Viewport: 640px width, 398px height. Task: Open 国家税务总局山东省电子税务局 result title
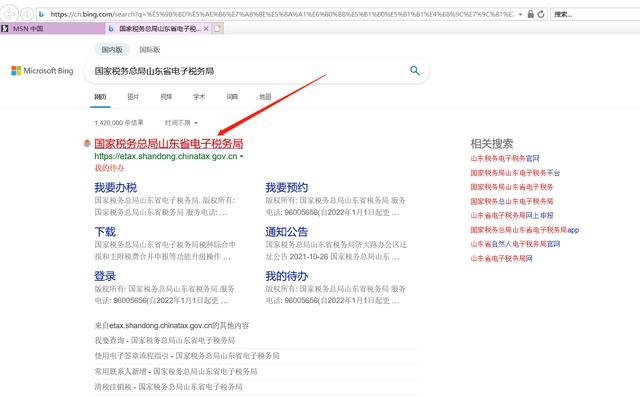[169, 143]
